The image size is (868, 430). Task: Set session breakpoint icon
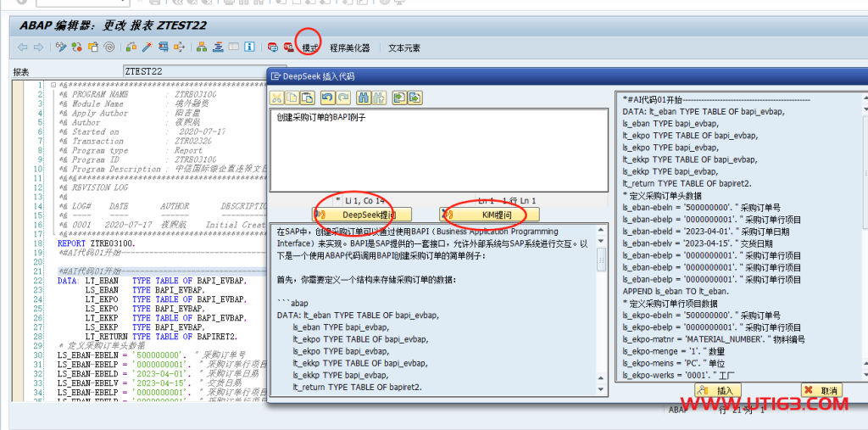pyautogui.click(x=272, y=47)
